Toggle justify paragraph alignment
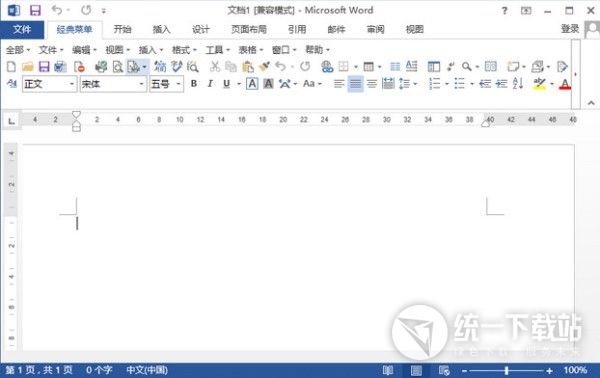600x378 pixels. pyautogui.click(x=355, y=83)
